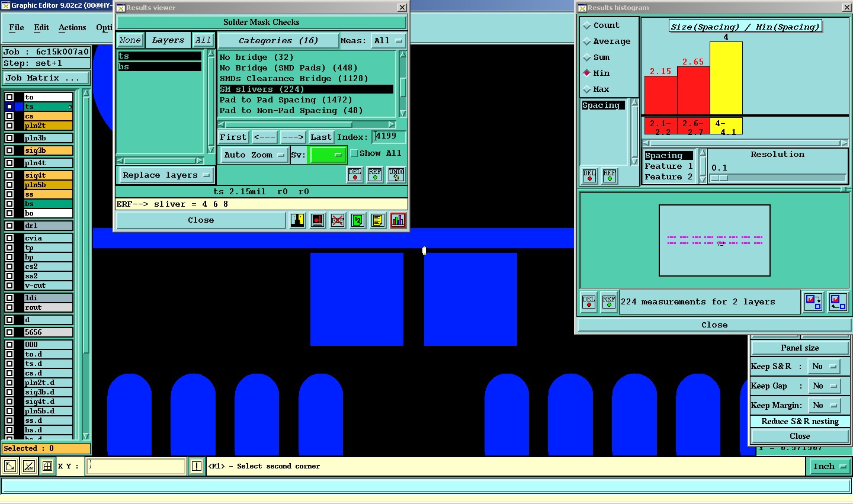Viewport: 853px width, 504px height.
Task: Select 'Feature 1' in histogram list
Action: tap(669, 166)
